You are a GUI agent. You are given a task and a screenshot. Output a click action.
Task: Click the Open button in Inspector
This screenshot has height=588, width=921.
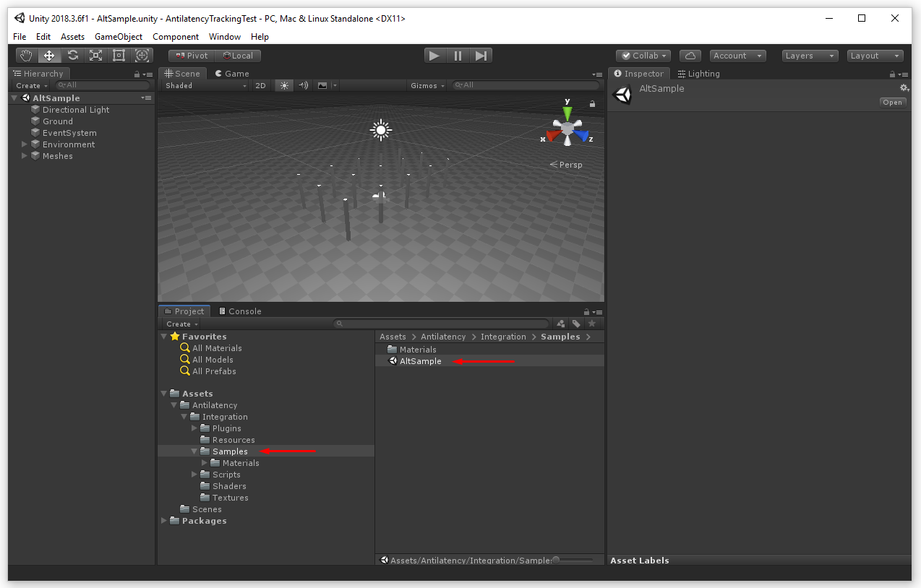[893, 103]
